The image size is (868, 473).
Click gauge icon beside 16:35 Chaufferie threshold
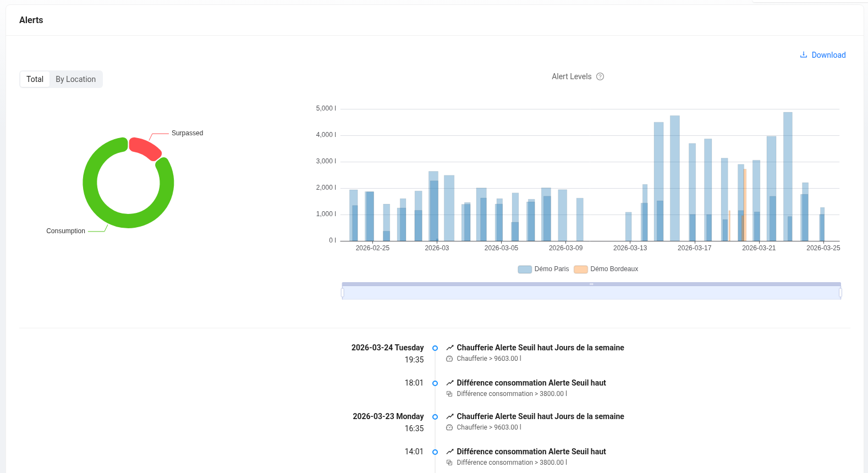coord(449,427)
